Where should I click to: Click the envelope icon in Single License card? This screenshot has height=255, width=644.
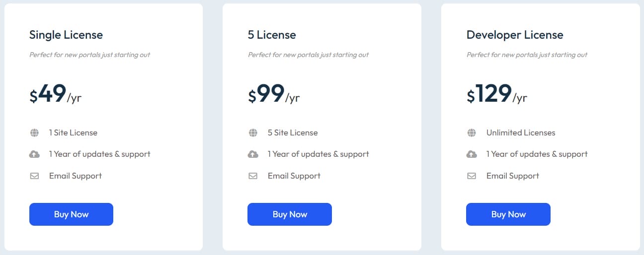point(34,176)
